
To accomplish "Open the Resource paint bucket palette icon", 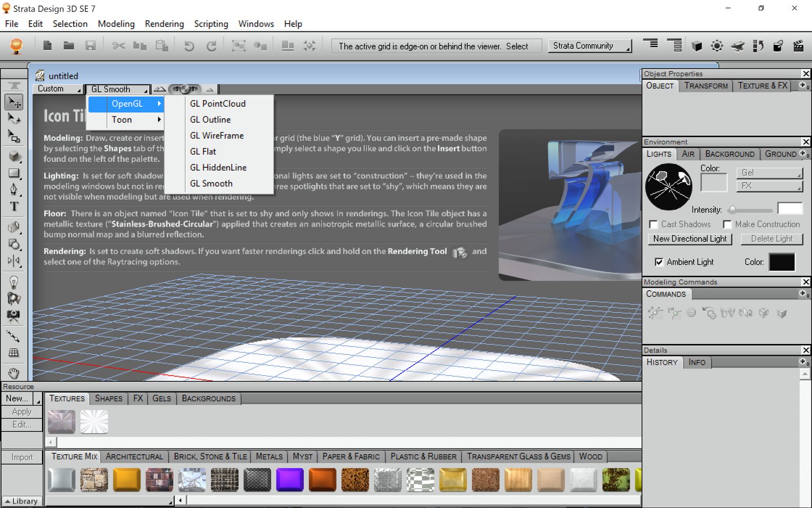I will tap(778, 46).
